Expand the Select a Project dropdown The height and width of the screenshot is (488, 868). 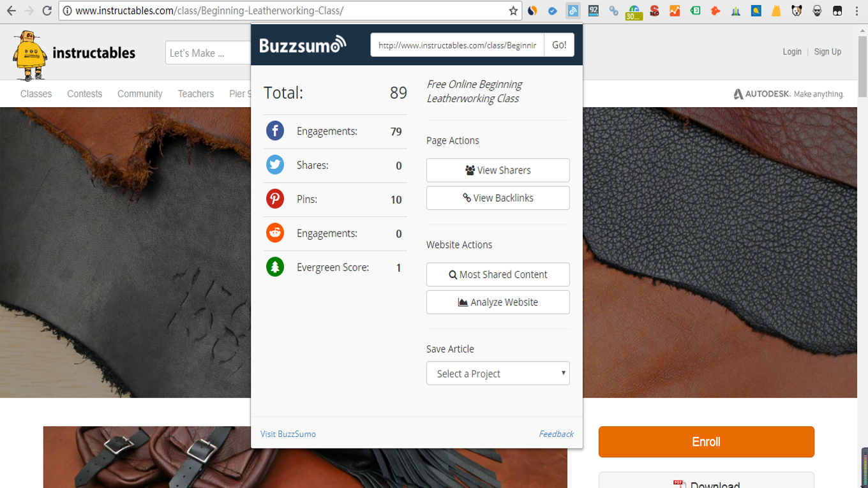tap(498, 374)
